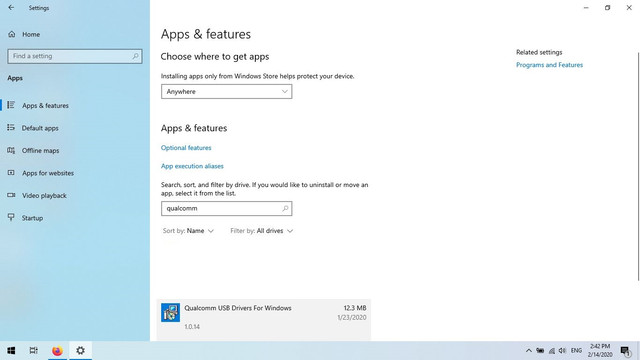Open the Windows Start menu
640x360 pixels.
11,351
